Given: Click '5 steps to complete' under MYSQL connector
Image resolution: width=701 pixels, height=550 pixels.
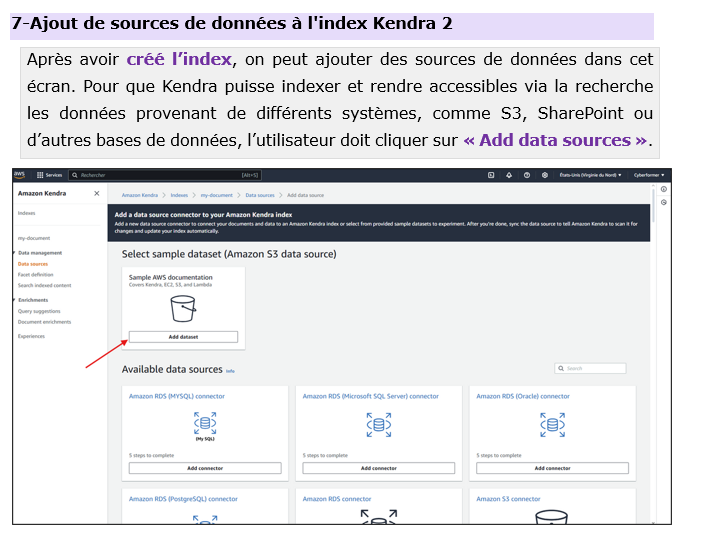Looking at the screenshot, I should (152, 456).
